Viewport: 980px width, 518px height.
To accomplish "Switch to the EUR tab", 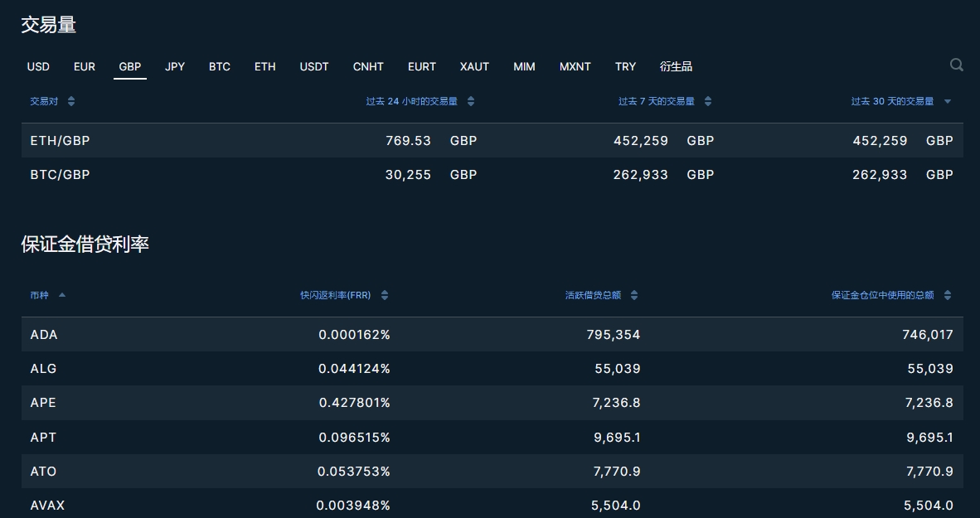I will coord(85,66).
